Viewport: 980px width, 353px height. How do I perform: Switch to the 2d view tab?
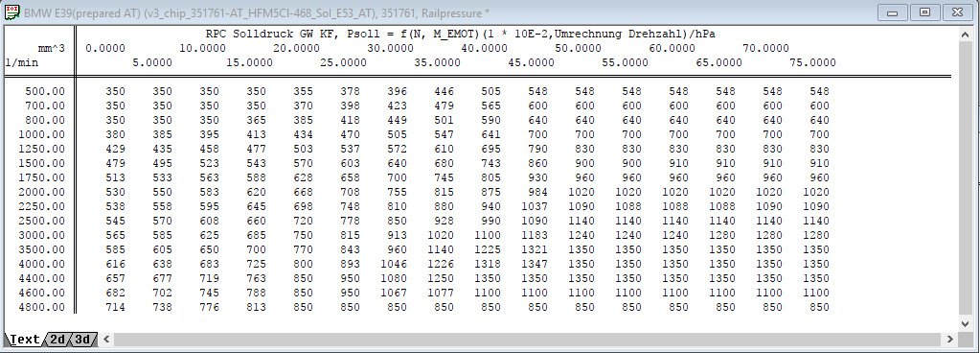[x=57, y=340]
